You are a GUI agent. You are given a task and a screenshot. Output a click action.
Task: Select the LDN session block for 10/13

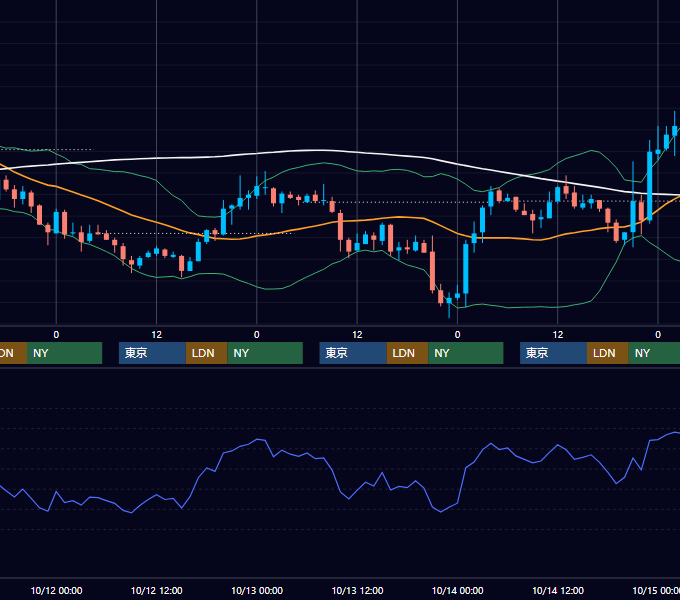pyautogui.click(x=407, y=353)
